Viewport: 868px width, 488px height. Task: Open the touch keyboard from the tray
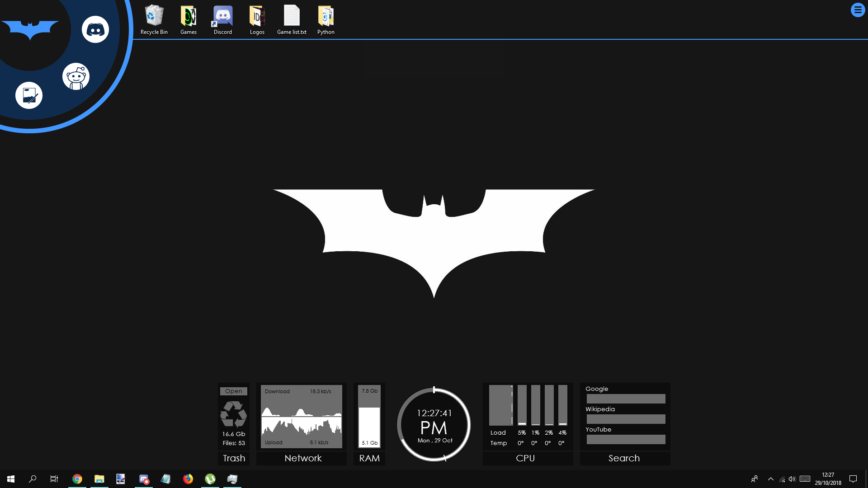pos(806,479)
